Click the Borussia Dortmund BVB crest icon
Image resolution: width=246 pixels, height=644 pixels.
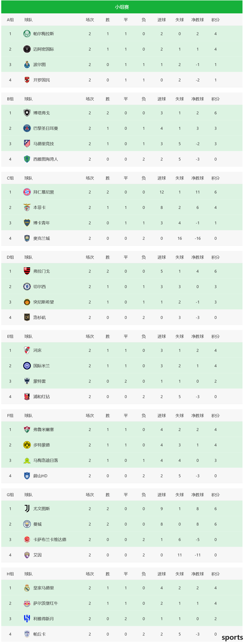(x=27, y=445)
